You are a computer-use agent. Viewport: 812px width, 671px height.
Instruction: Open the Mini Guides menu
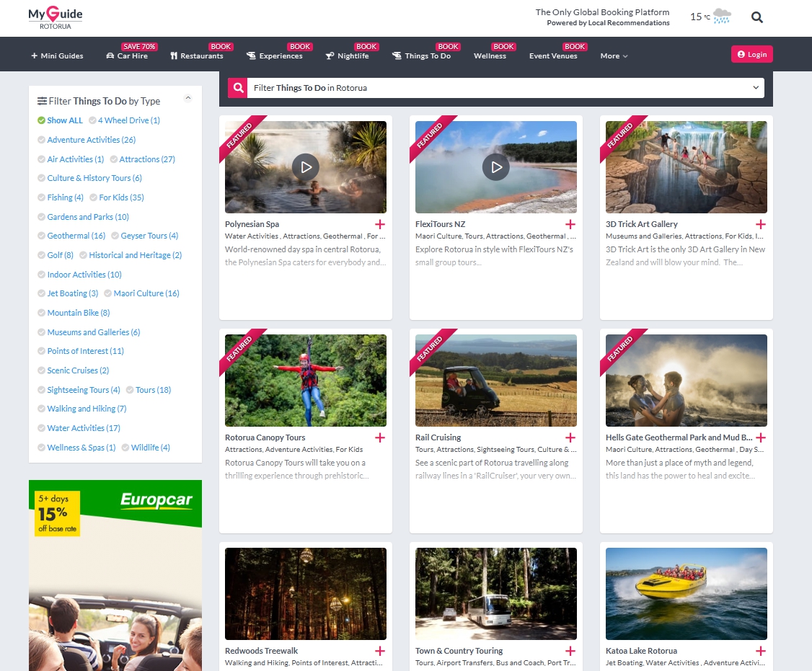tap(57, 56)
